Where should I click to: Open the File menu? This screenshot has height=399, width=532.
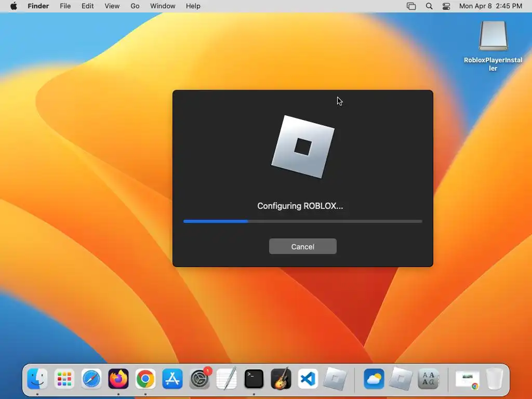tap(65, 6)
